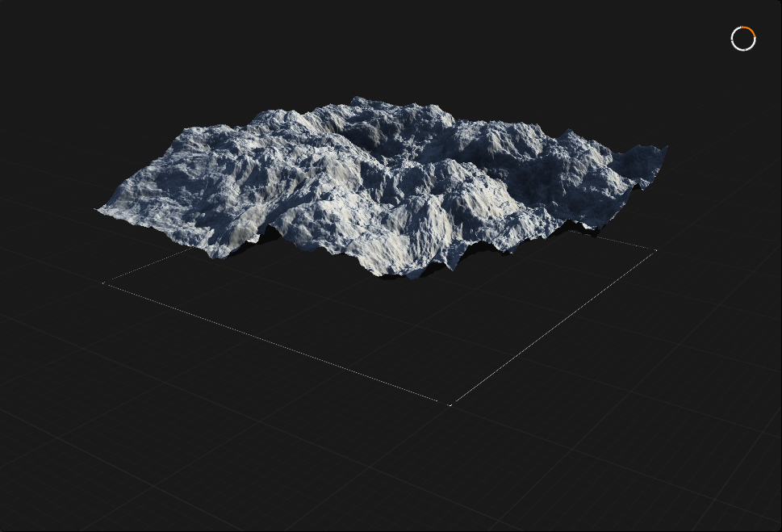Select the rocky terrain mesh in viewport
The width and height of the screenshot is (782, 532).
[382, 187]
